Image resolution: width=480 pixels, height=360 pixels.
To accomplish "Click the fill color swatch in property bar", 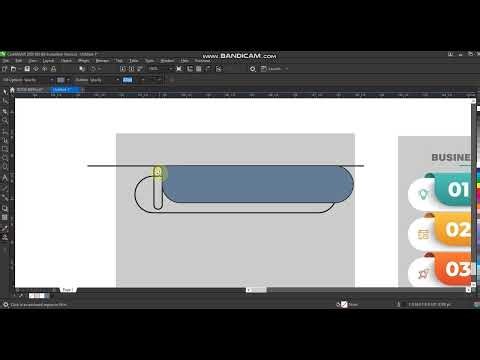I will (61, 80).
